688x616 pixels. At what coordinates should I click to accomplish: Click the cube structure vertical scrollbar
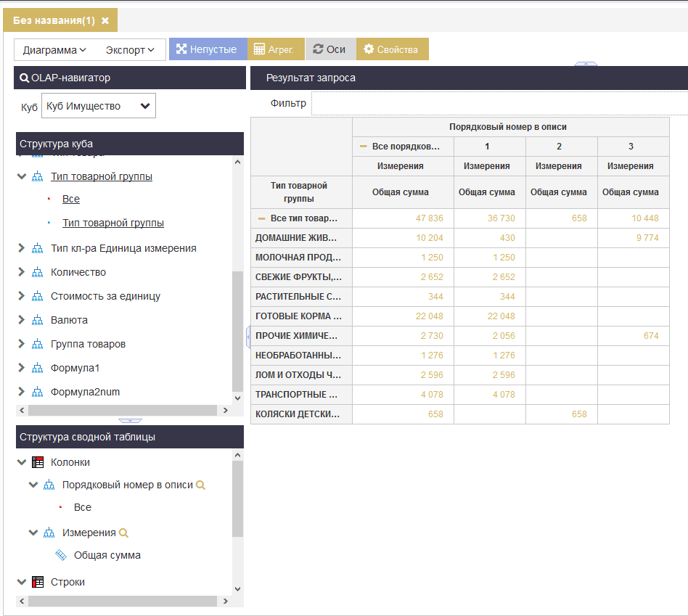[x=237, y=332]
